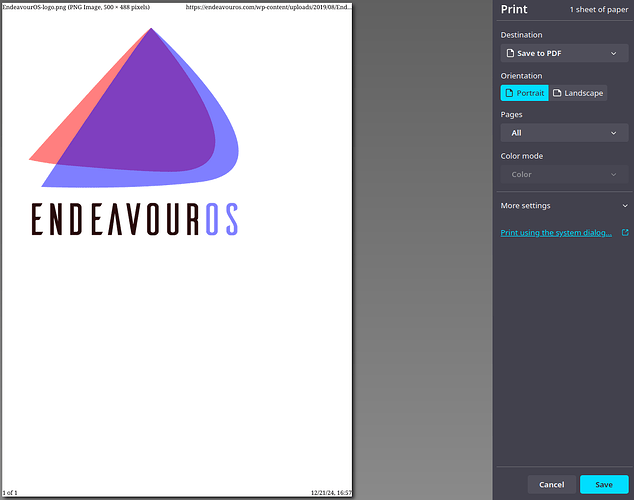Click the EndeavourOS logo in print preview
The height and width of the screenshot is (500, 634).
(134, 132)
